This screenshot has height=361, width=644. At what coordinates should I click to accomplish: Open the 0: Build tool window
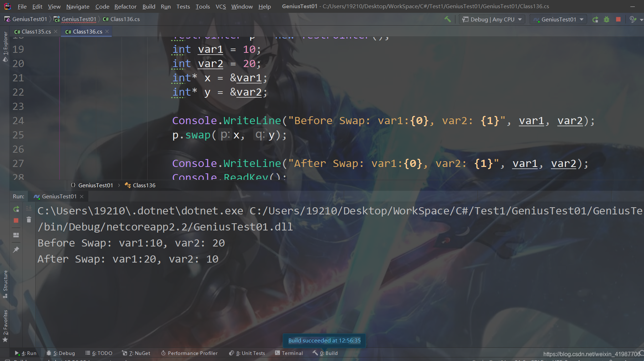pos(325,353)
